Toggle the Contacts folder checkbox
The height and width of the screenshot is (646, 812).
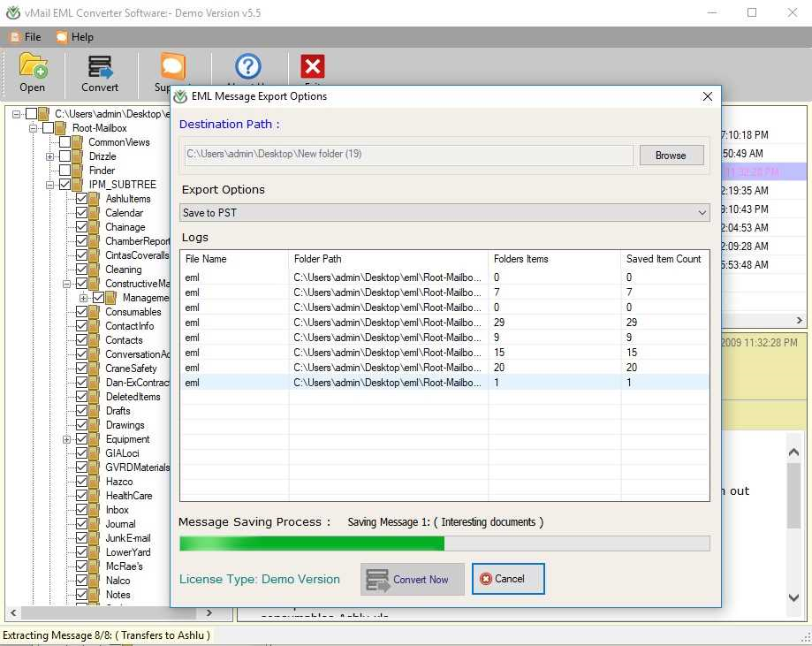click(81, 340)
